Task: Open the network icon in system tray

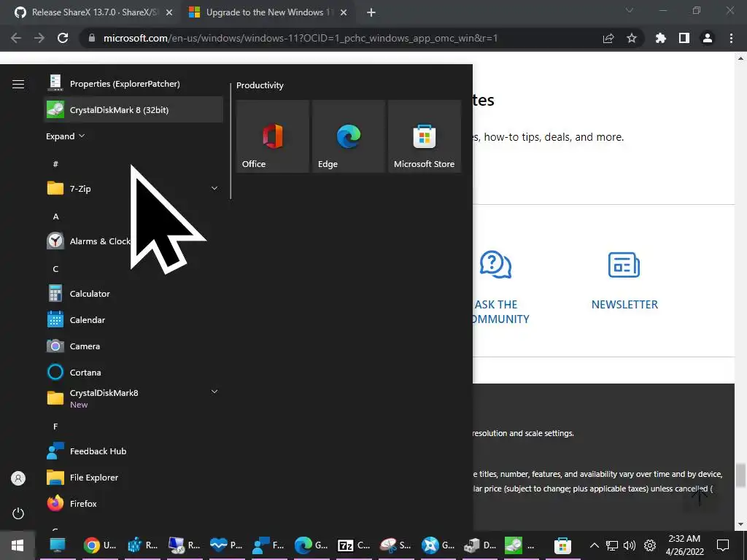Action: click(x=612, y=545)
